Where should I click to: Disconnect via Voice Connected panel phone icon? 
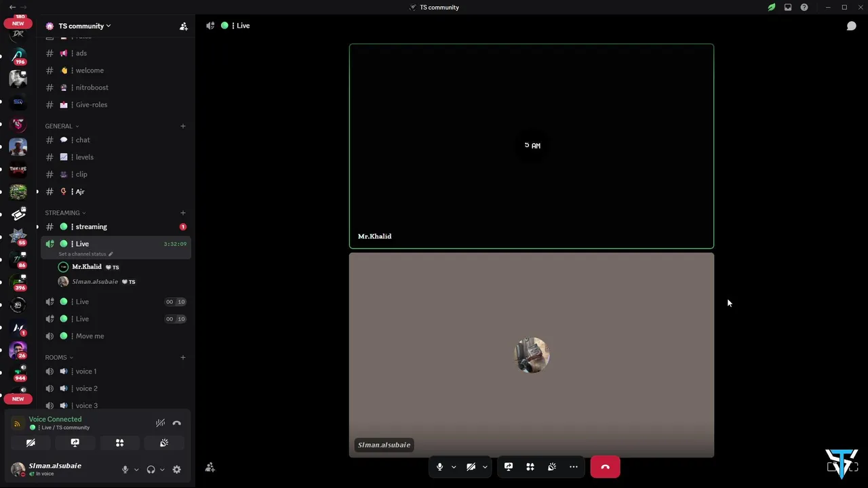tap(176, 423)
